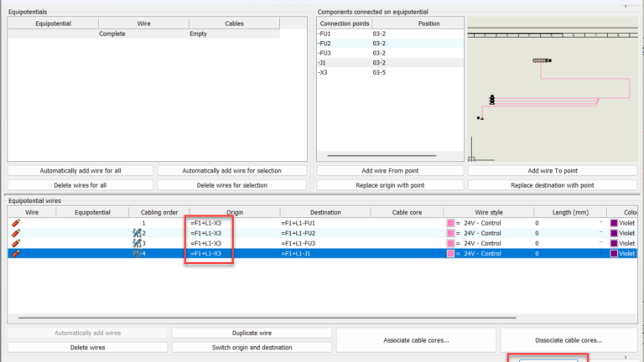Click wire pencil icon in selected row 4
Viewport: 644px width, 362px height.
coord(16,254)
